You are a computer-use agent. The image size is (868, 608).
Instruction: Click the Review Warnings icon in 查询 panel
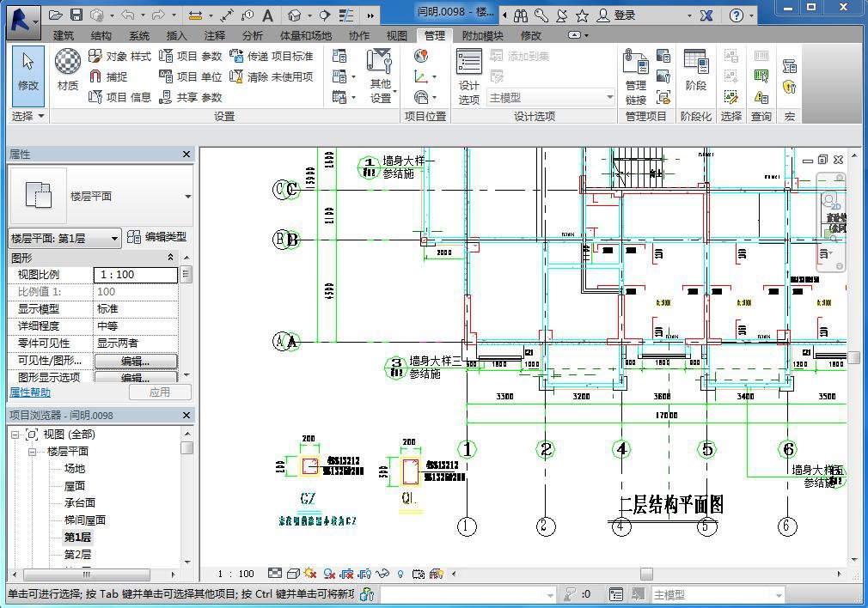pos(761,97)
